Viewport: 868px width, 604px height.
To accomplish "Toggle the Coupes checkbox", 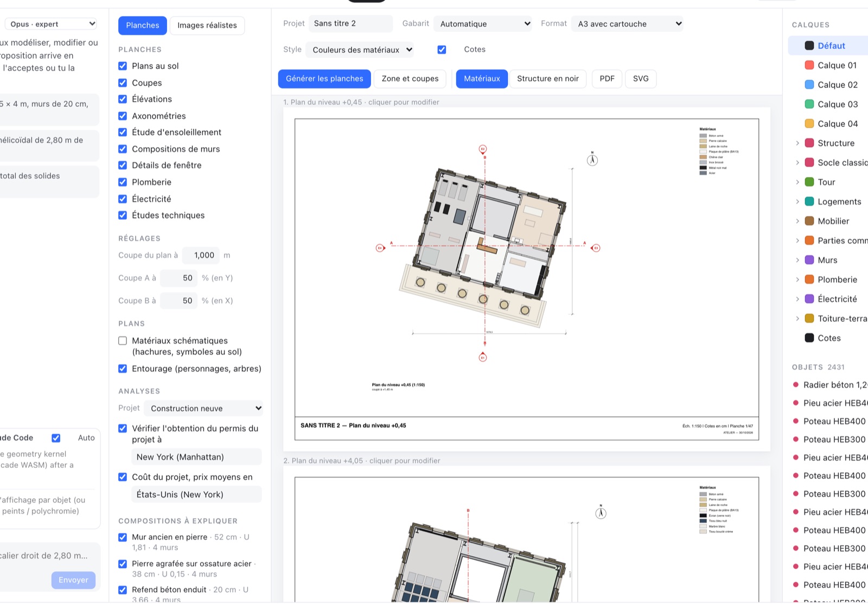I will pyautogui.click(x=123, y=82).
